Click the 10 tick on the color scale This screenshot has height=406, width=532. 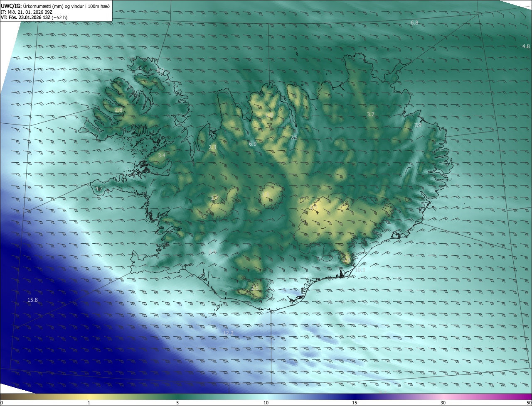266,403
